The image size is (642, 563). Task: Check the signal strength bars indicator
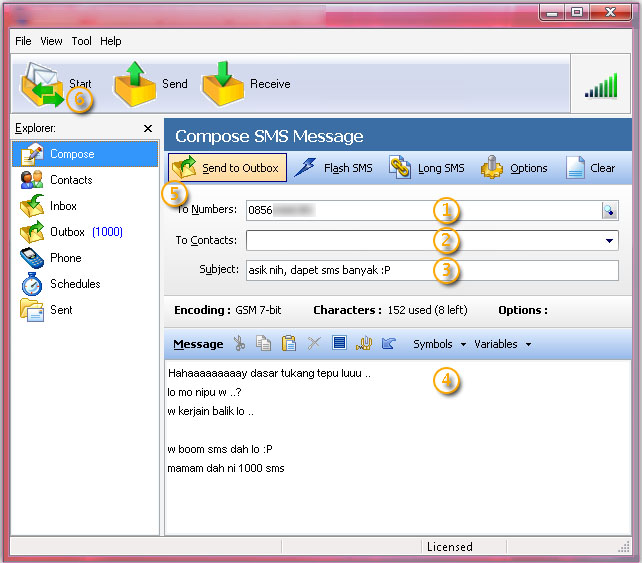pyautogui.click(x=601, y=86)
